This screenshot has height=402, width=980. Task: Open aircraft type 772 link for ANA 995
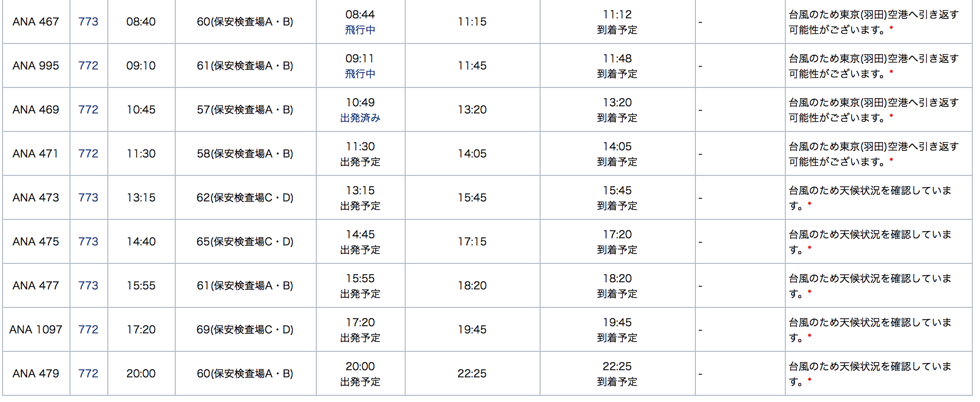(88, 65)
